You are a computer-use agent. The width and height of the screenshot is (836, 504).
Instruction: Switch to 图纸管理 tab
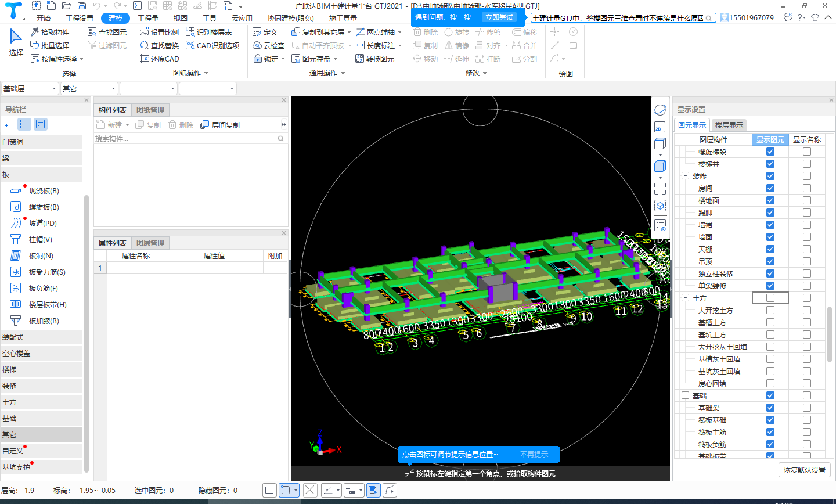(x=150, y=110)
